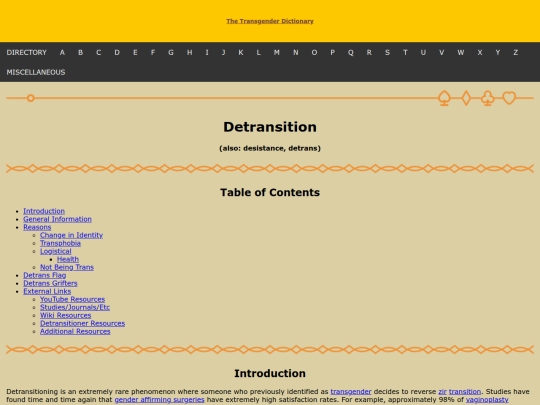The height and width of the screenshot is (405, 540).
Task: Open letter F entries
Action: point(153,52)
